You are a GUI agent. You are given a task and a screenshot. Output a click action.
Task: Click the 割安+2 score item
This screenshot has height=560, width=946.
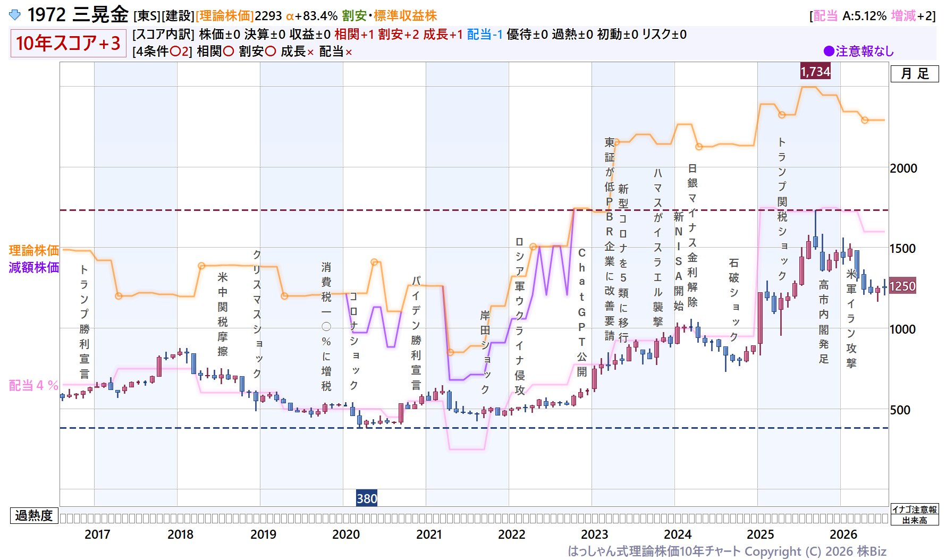point(399,35)
